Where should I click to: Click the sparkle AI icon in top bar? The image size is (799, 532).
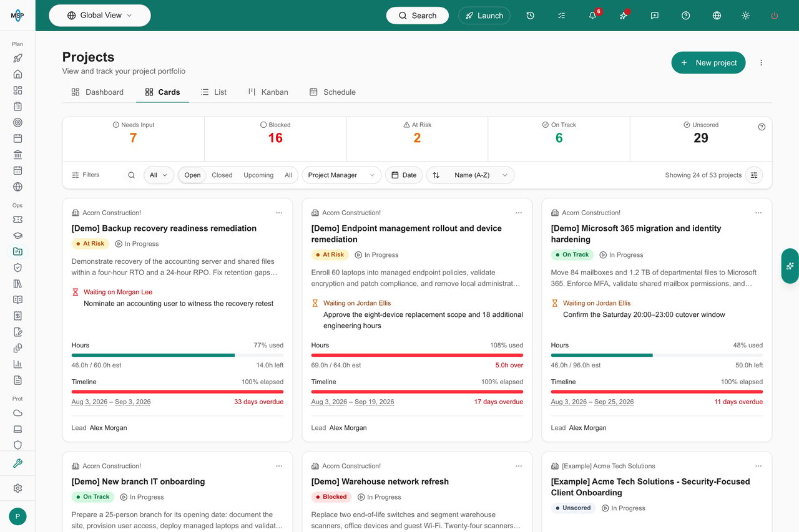624,16
